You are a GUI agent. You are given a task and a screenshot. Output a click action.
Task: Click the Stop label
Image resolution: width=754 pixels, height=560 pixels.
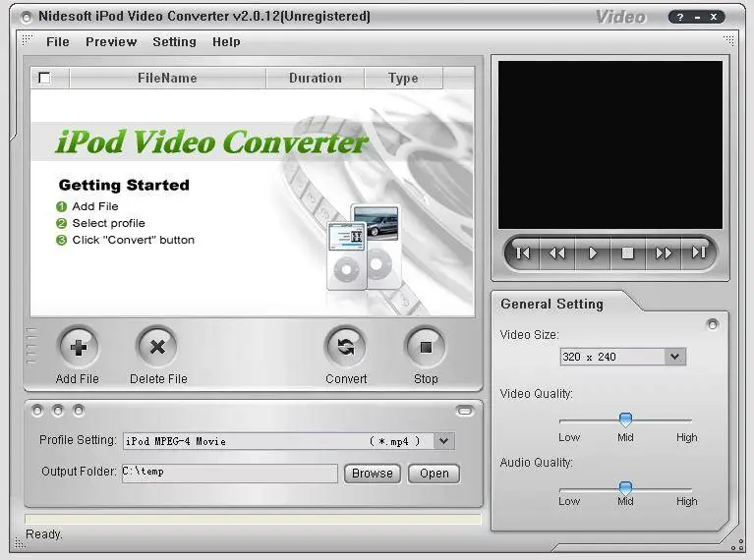[x=426, y=379]
